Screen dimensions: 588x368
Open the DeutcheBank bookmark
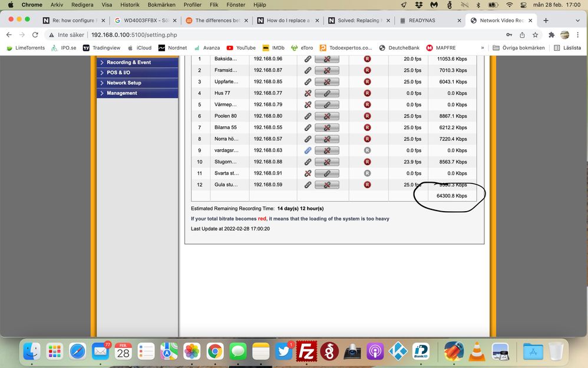click(x=399, y=48)
